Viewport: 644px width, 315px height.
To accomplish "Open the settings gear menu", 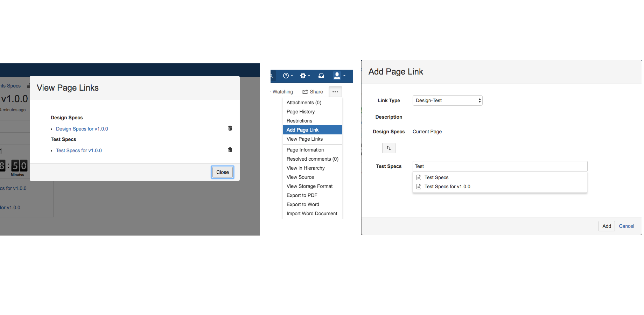I will [x=305, y=76].
